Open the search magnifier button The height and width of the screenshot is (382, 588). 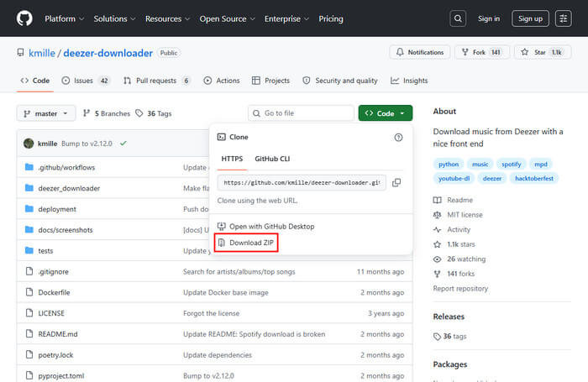point(458,18)
